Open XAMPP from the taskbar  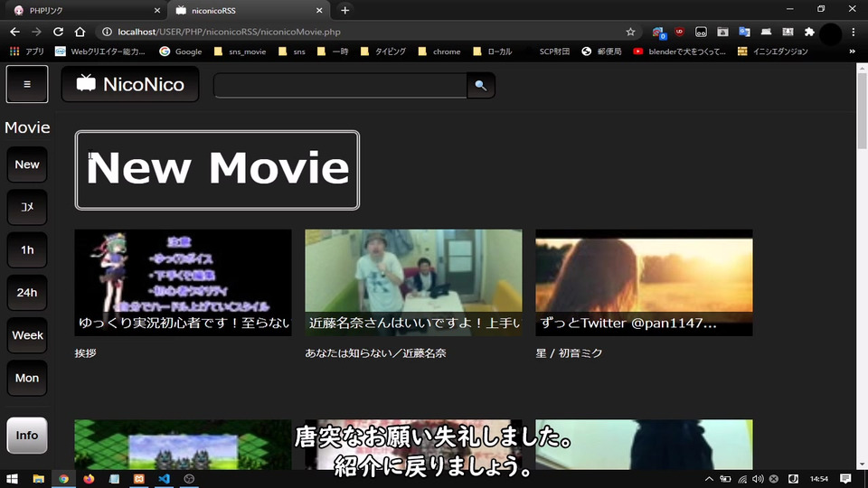click(139, 479)
